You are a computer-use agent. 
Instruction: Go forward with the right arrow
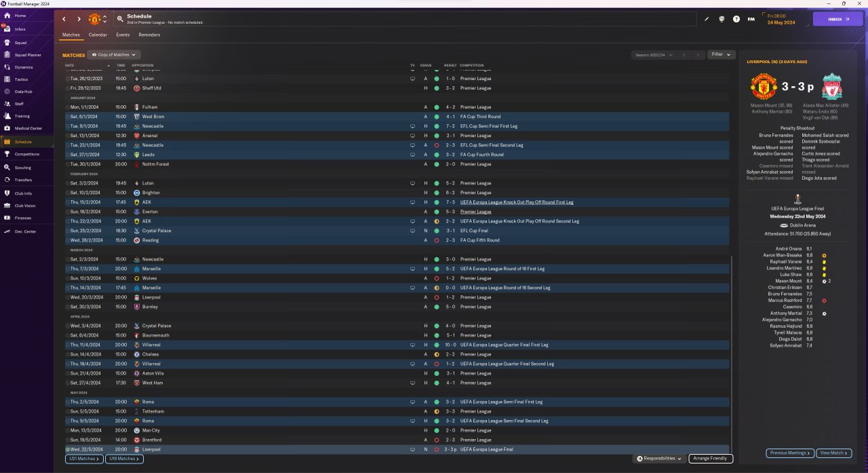coord(79,19)
